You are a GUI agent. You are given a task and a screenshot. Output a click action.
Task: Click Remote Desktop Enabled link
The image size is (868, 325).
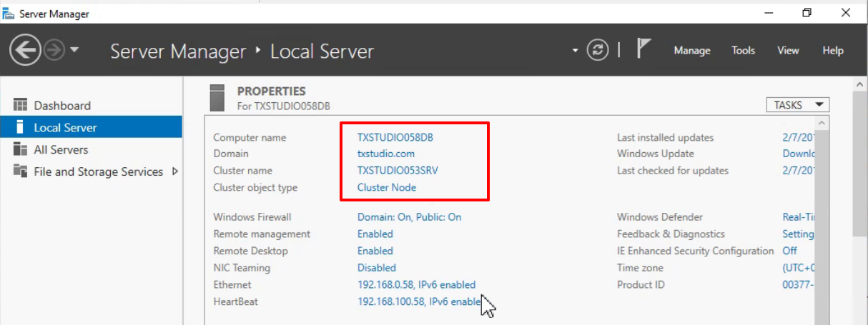click(375, 251)
